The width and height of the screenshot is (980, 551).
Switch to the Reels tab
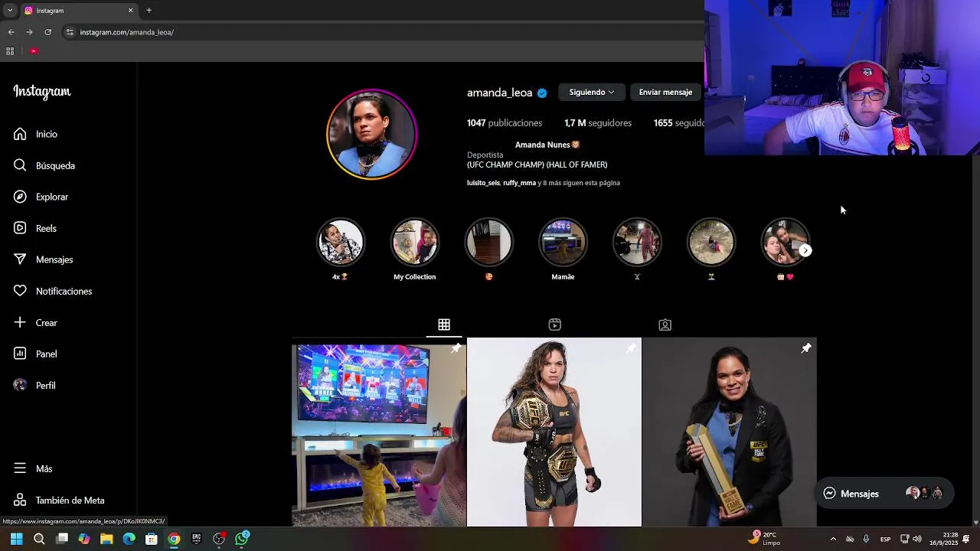click(554, 324)
